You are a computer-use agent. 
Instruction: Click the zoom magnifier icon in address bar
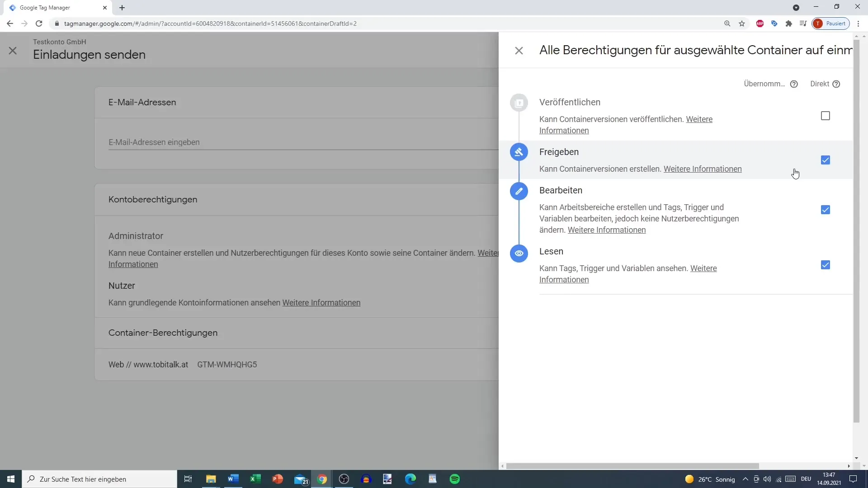pos(727,23)
